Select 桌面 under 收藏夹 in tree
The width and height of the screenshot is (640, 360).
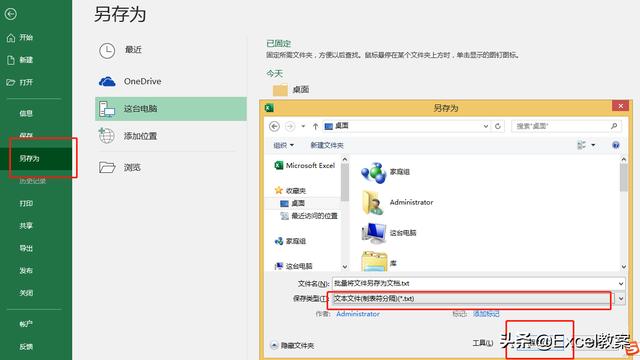point(293,203)
